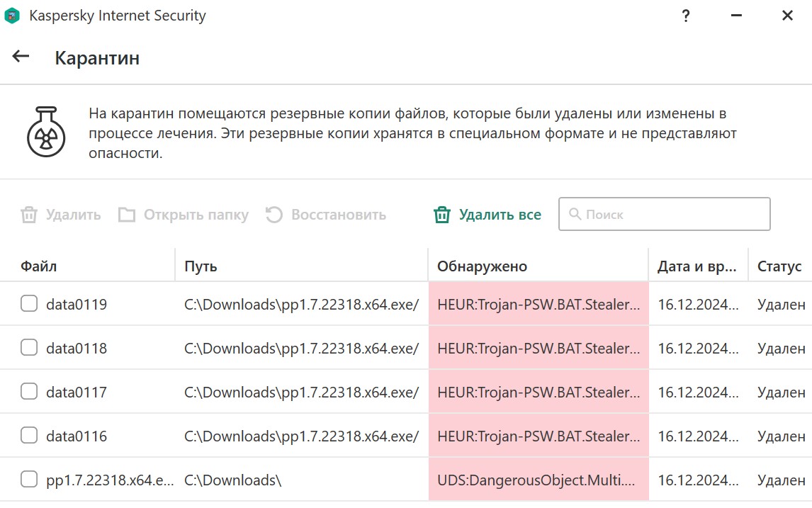This screenshot has width=812, height=508.
Task: Click the back arrow to leave Quarantine
Action: click(21, 57)
